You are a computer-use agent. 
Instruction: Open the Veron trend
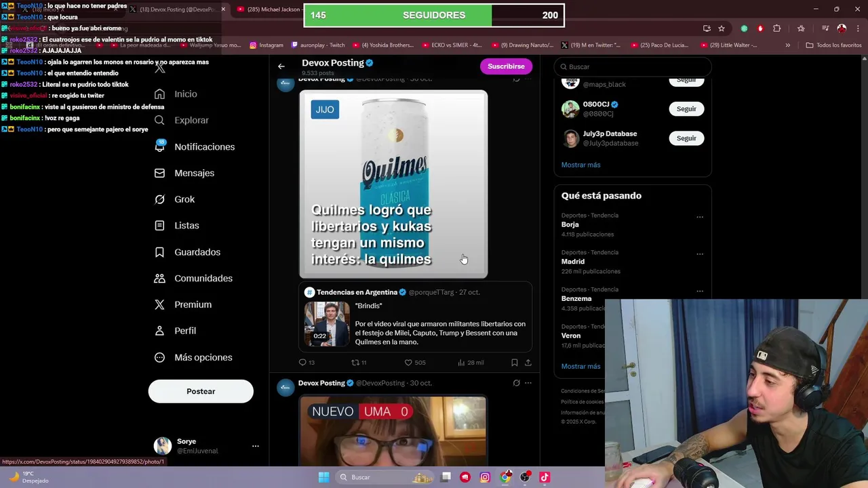571,335
